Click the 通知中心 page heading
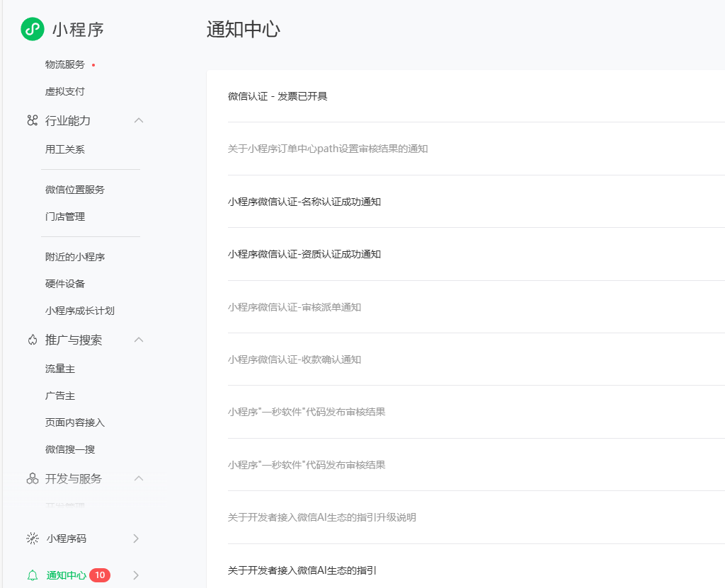The image size is (725, 588). pos(244,29)
